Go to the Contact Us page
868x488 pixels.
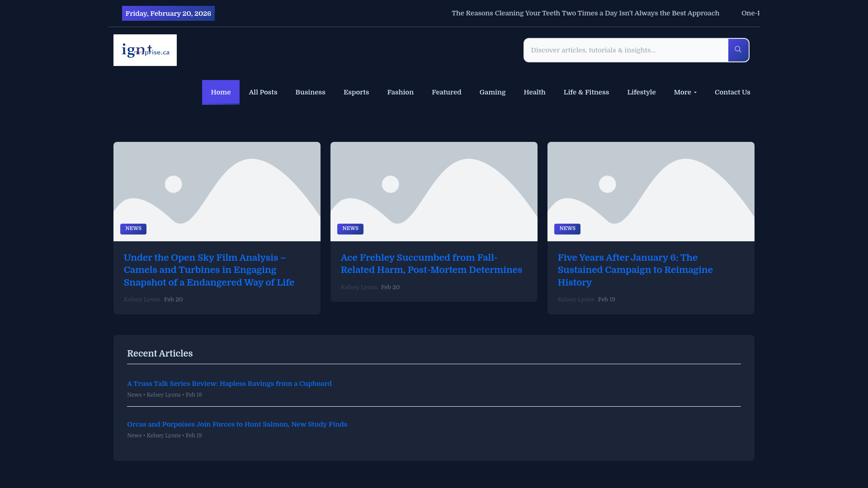[x=732, y=92]
